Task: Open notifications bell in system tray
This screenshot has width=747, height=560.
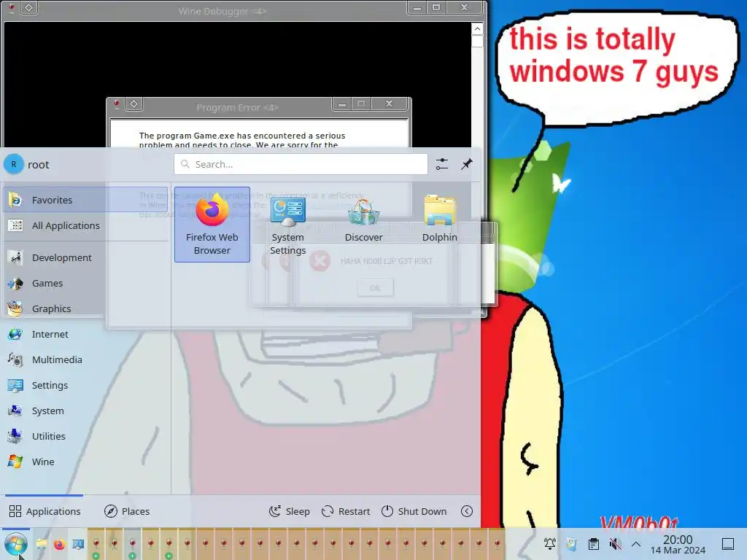Action: tap(550, 544)
